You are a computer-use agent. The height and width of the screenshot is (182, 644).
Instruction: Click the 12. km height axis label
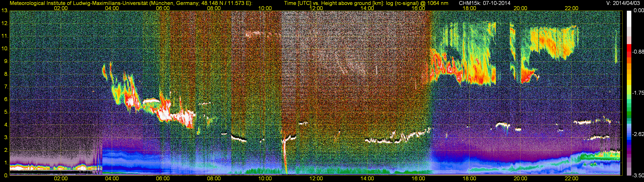pos(5,23)
